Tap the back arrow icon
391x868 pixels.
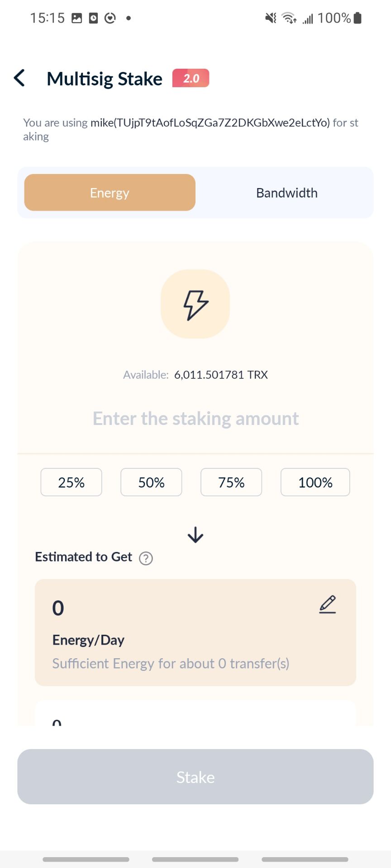[x=19, y=78]
